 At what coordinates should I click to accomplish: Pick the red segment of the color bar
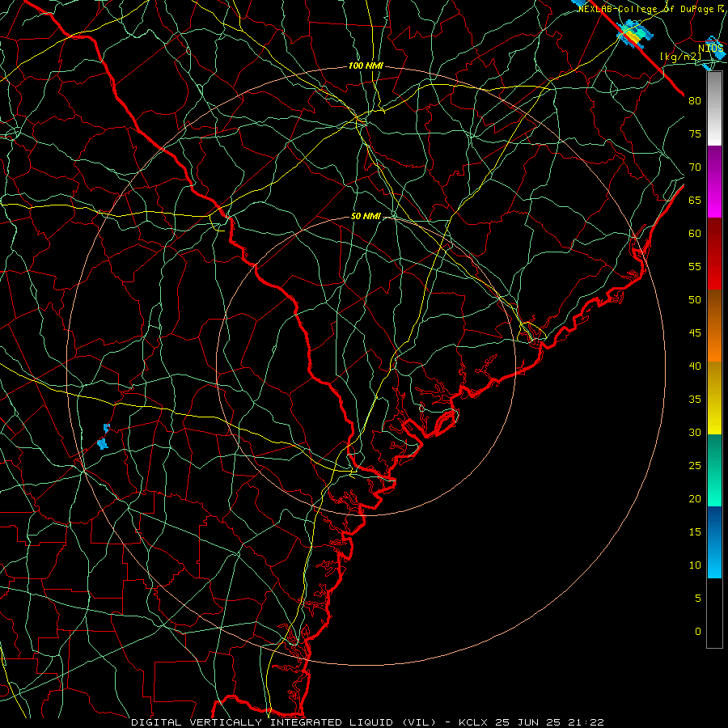click(x=714, y=254)
